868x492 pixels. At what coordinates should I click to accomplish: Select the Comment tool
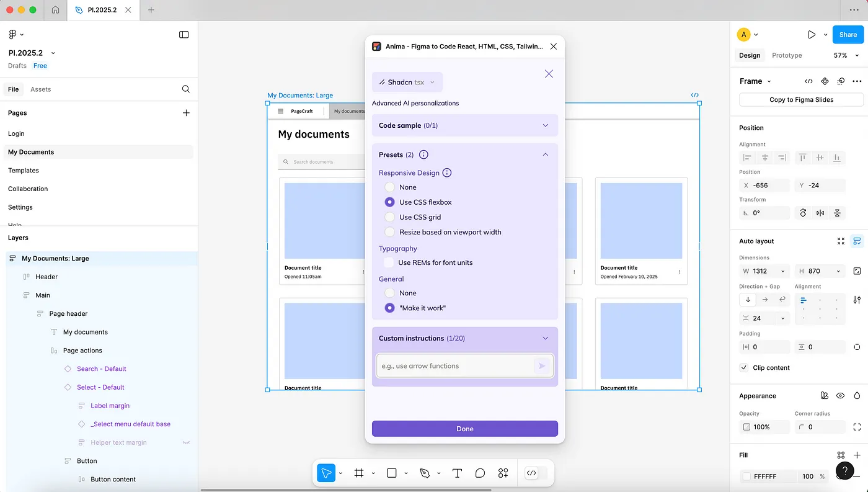point(480,473)
